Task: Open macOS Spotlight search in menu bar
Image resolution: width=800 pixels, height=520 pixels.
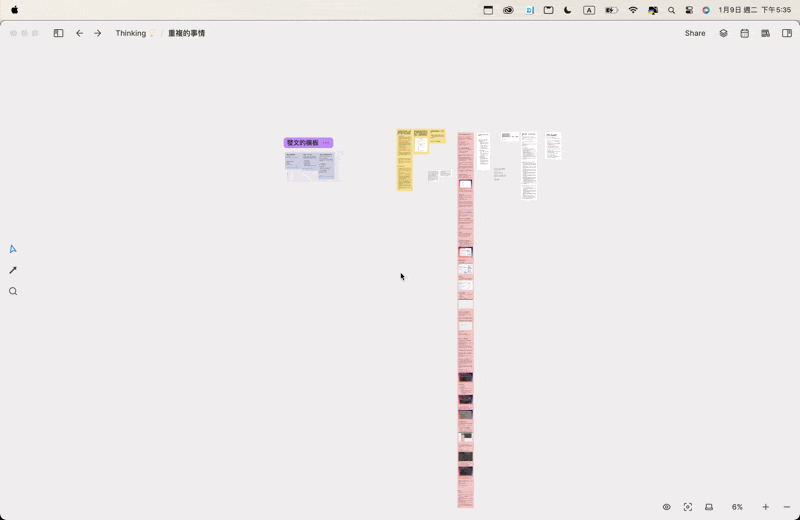Action: coord(671,10)
